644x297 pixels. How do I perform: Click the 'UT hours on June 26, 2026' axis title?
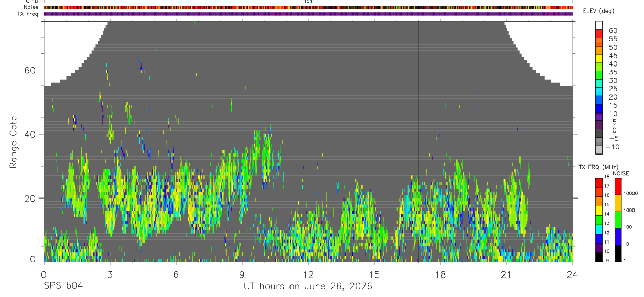(308, 287)
